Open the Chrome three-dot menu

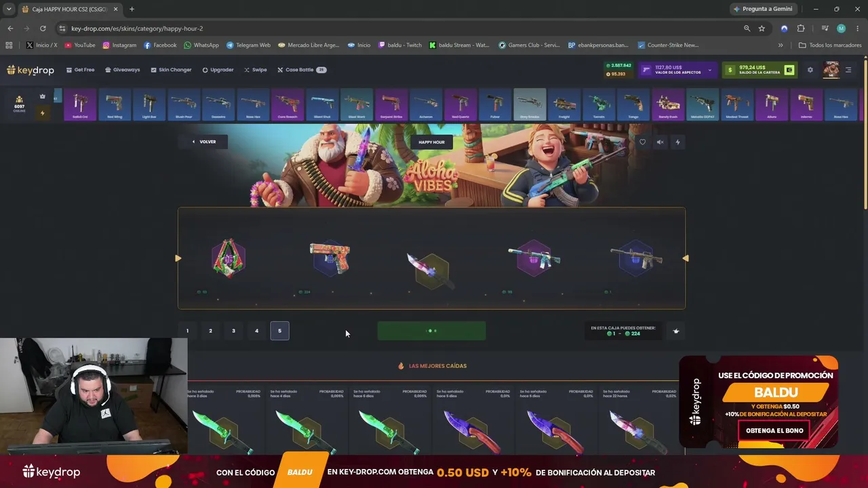(858, 28)
